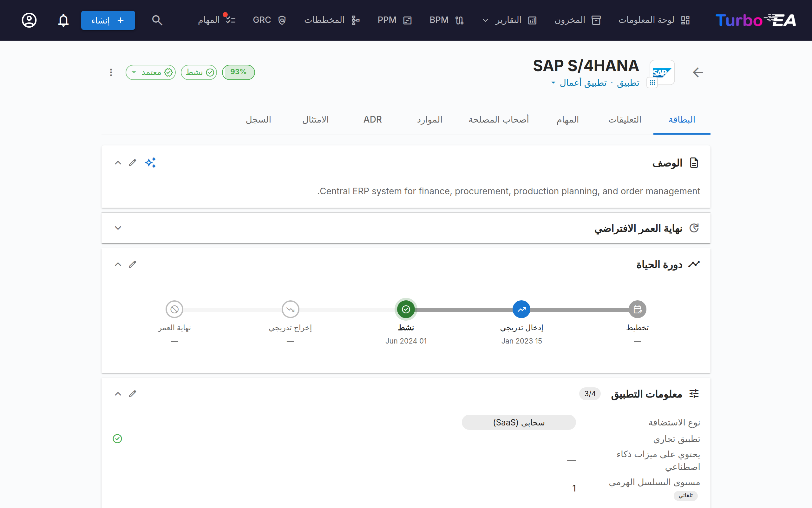812x508 pixels.
Task: Click the Turbo EA logo
Action: coord(756,20)
